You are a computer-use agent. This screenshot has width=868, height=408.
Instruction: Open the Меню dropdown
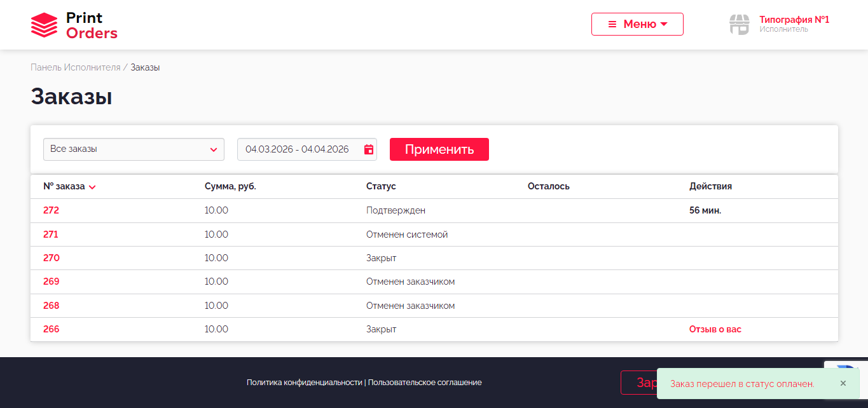pos(637,24)
